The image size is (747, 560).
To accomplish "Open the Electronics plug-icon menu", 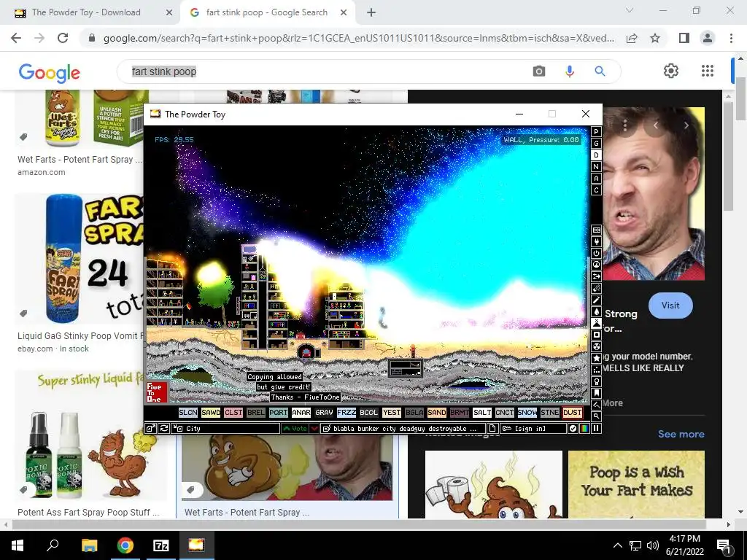I will pyautogui.click(x=596, y=241).
